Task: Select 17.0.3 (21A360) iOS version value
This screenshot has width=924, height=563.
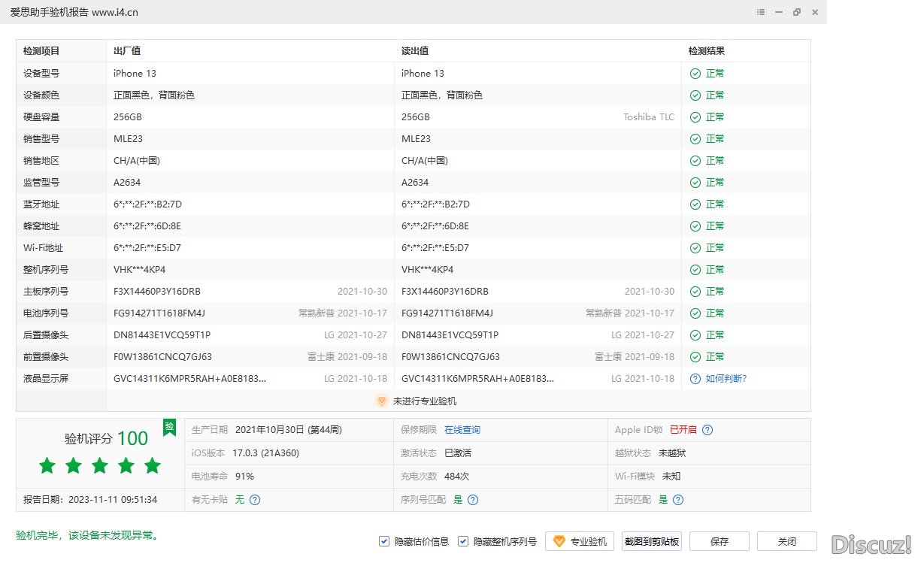Action: [266, 453]
